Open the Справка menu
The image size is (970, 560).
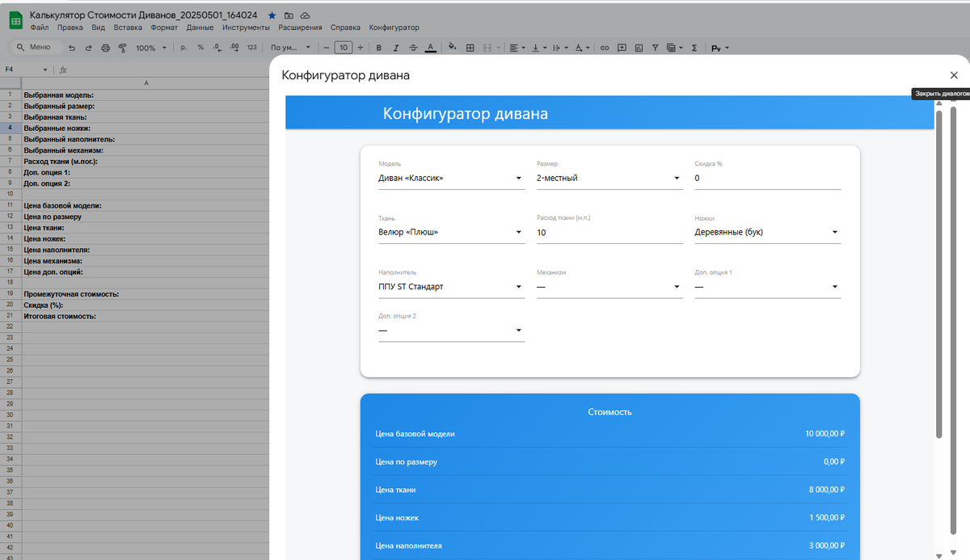[345, 27]
